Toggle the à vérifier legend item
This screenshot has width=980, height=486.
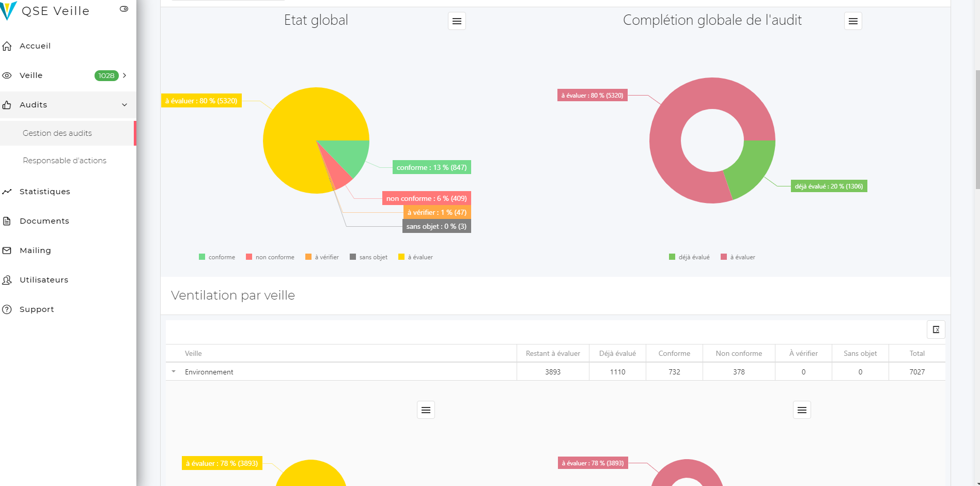(322, 257)
